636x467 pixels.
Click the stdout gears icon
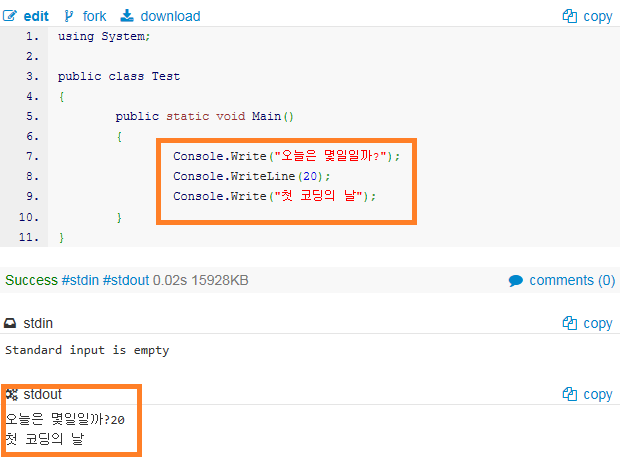click(x=11, y=394)
